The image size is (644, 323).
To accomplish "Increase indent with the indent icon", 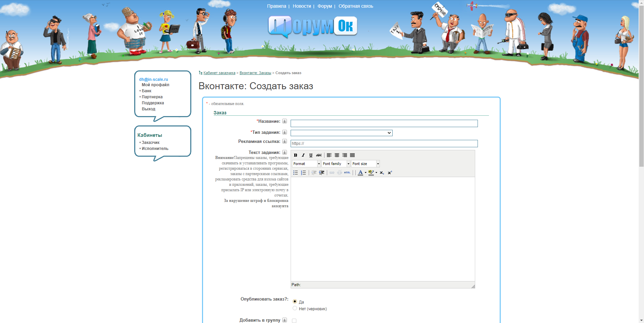I will (x=321, y=173).
